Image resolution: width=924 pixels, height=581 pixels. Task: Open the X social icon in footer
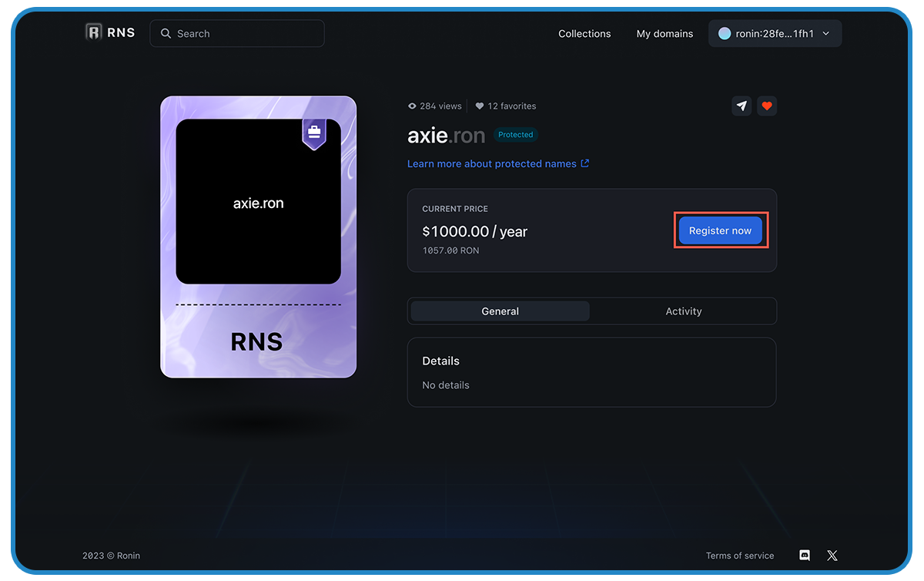832,556
